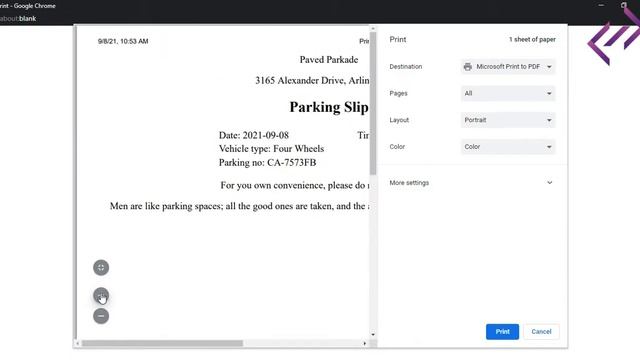Click the blue Print button
The width and height of the screenshot is (640, 360).
point(502,332)
